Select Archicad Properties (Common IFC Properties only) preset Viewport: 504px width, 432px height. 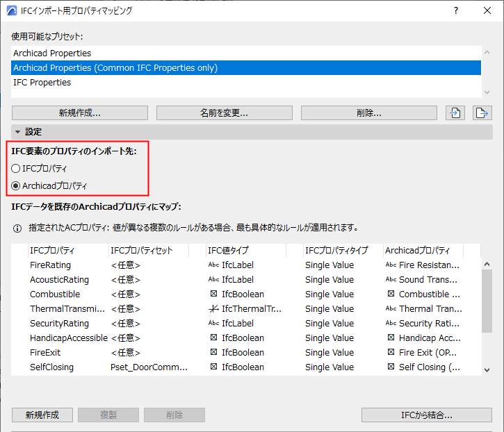(246, 68)
